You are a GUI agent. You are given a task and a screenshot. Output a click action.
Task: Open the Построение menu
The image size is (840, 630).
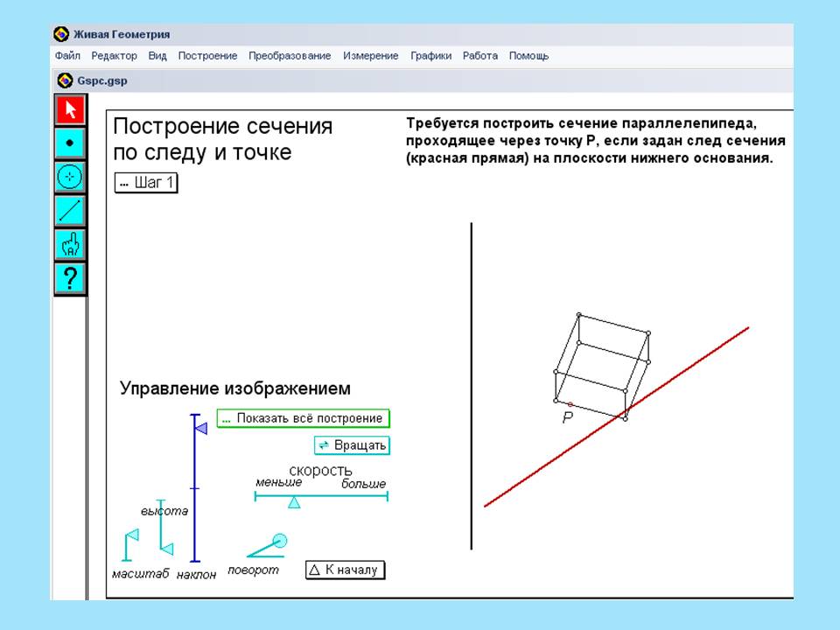(x=207, y=56)
